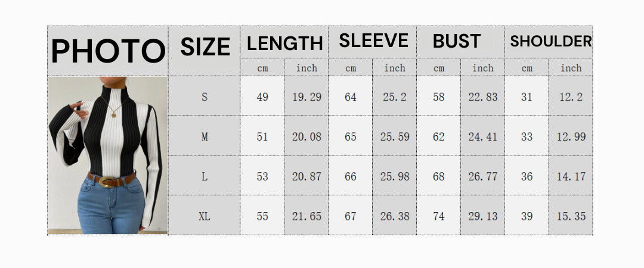Screen dimensions: 644x268
Task: Select size L row label
Action: click(205, 177)
